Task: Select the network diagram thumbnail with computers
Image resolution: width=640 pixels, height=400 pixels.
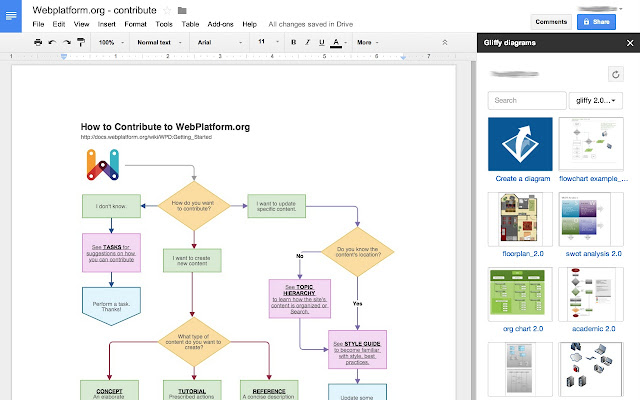Action: pyautogui.click(x=591, y=369)
